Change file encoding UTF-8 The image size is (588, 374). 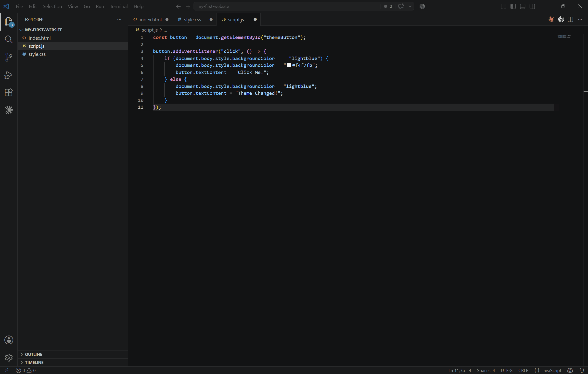pos(507,370)
